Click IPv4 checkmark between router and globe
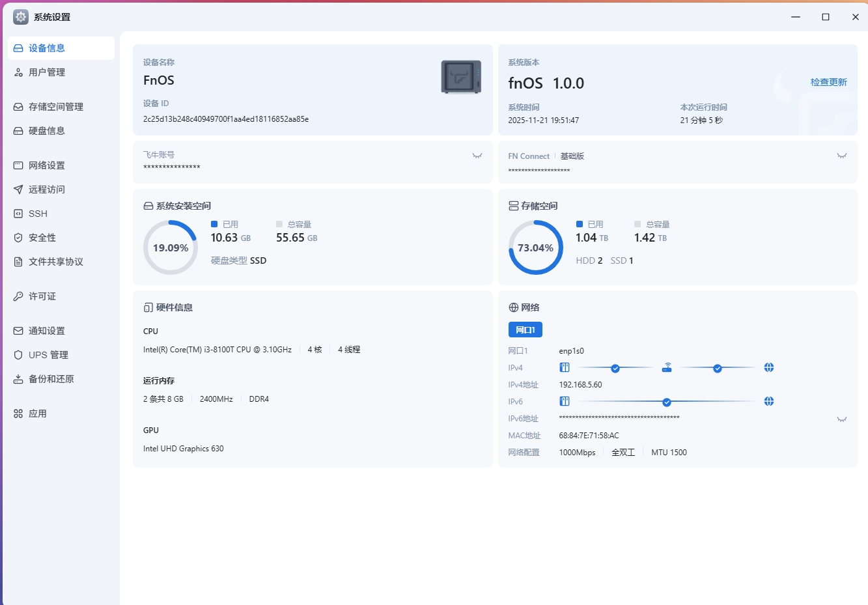This screenshot has width=868, height=605. pos(718,369)
